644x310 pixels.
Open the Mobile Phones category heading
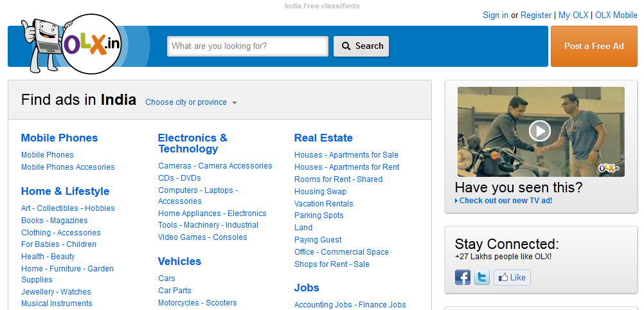[x=59, y=138]
